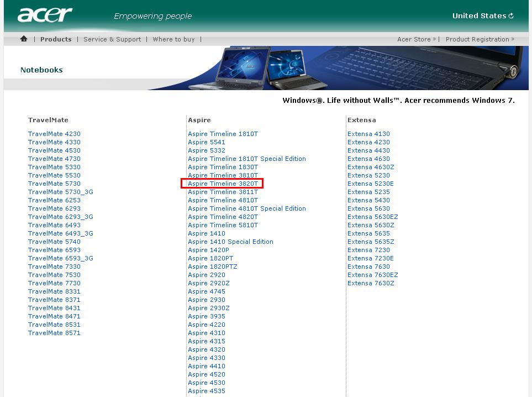Choose Aspire Timeline 1830T

(x=223, y=167)
